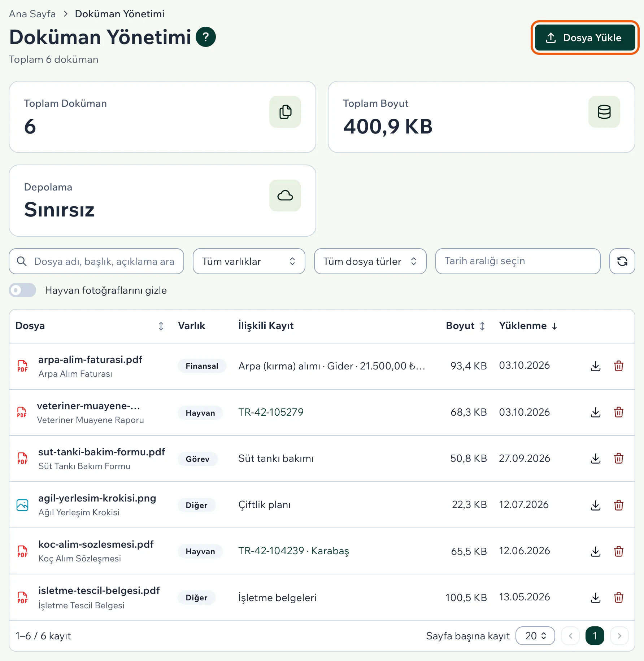
Task: Click the refresh list icon button
Action: 622,261
